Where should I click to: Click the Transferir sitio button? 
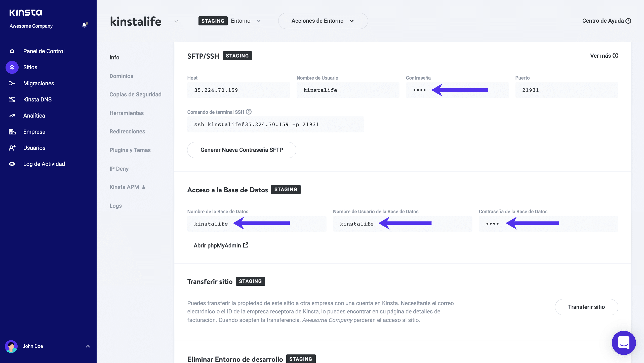(586, 307)
